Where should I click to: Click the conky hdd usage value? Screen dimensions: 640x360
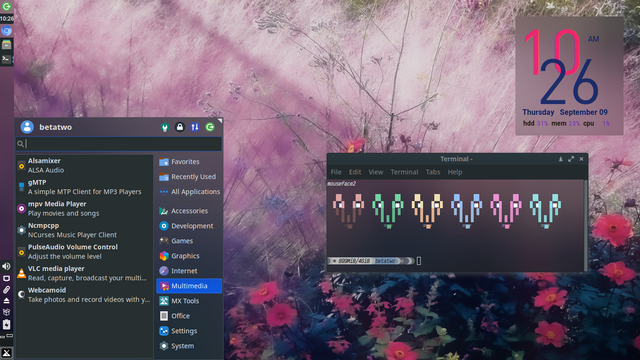[542, 123]
